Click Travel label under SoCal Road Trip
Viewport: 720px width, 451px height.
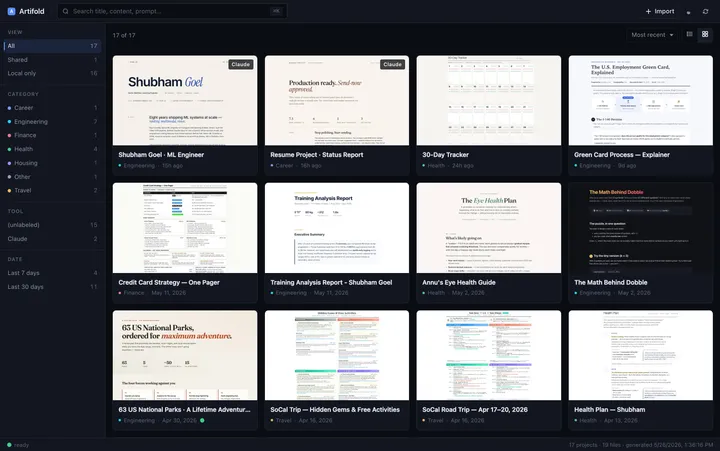point(435,420)
